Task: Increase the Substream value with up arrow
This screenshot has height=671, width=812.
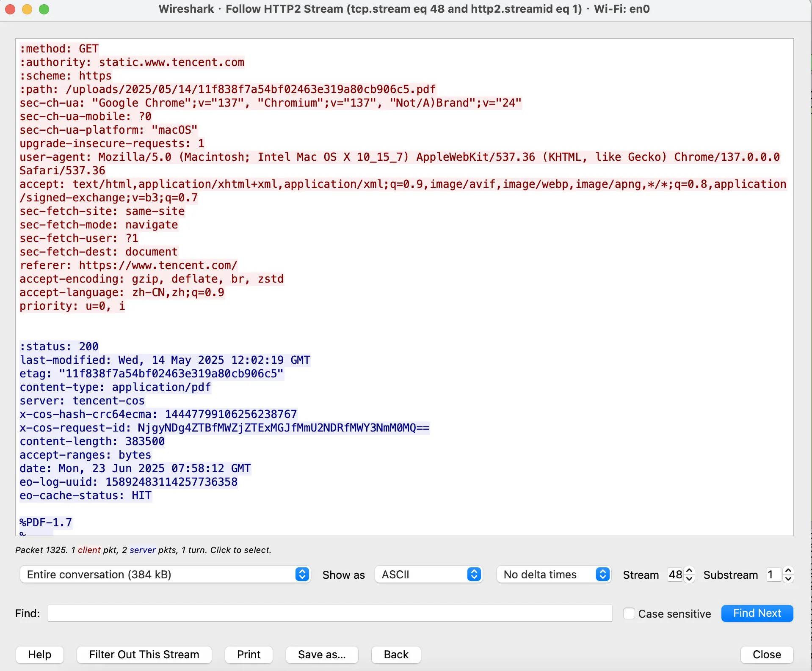Action: 788,571
